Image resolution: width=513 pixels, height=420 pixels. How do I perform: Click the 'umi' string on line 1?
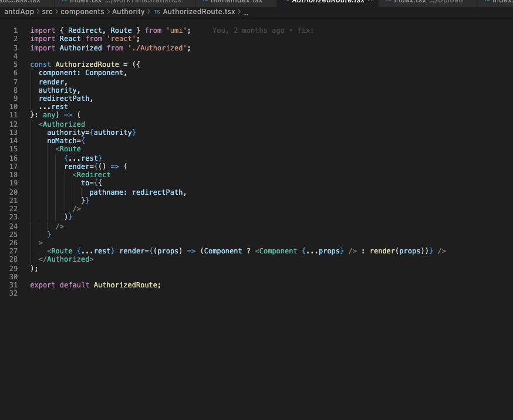point(176,31)
